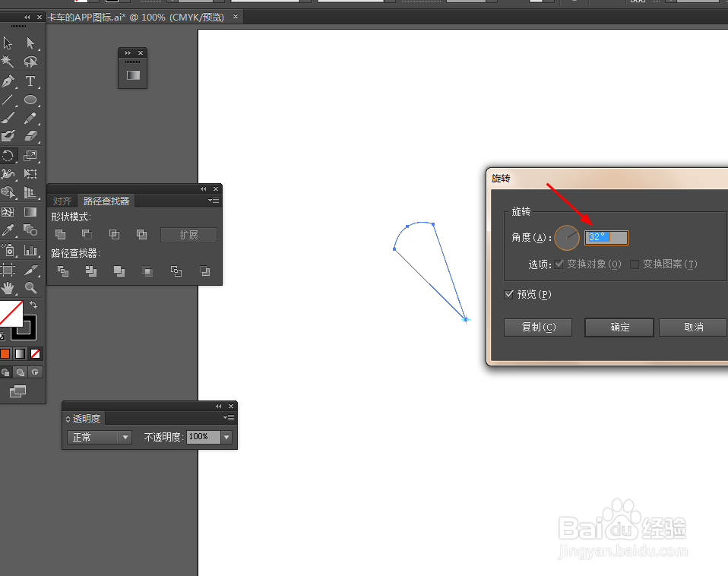This screenshot has width=728, height=576.
Task: Select the Mesh tool
Action: click(8, 212)
